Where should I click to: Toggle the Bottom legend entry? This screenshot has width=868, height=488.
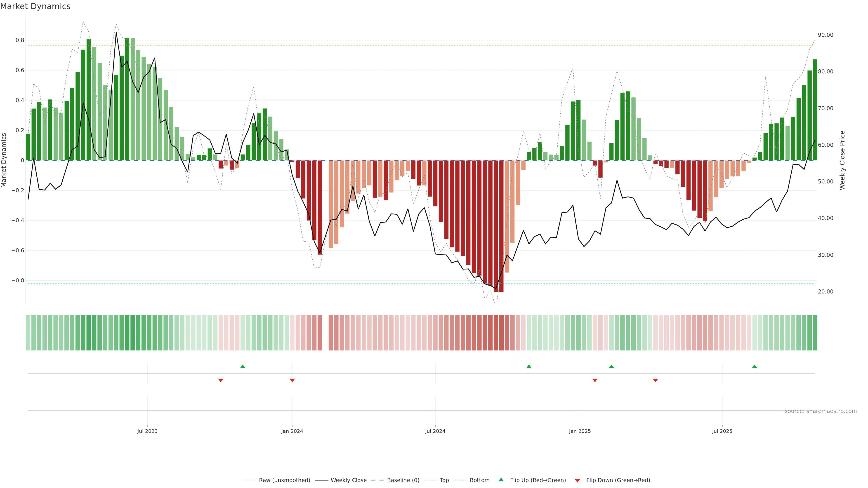[479, 480]
